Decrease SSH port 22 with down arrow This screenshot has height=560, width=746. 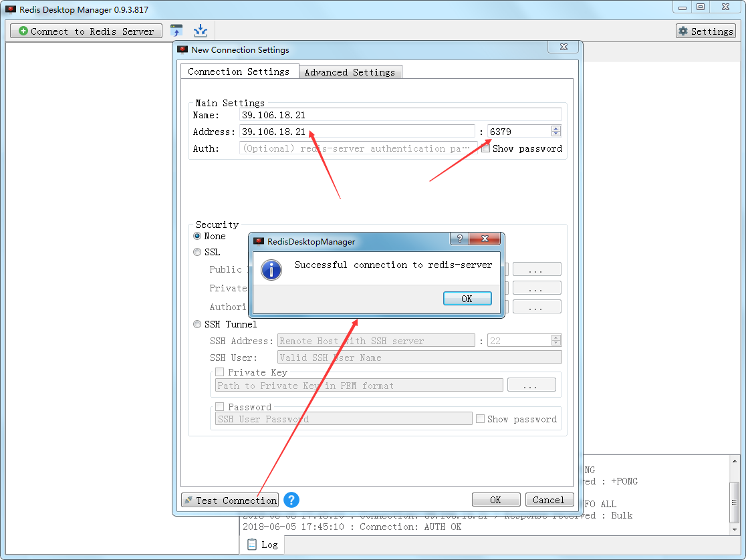click(556, 343)
